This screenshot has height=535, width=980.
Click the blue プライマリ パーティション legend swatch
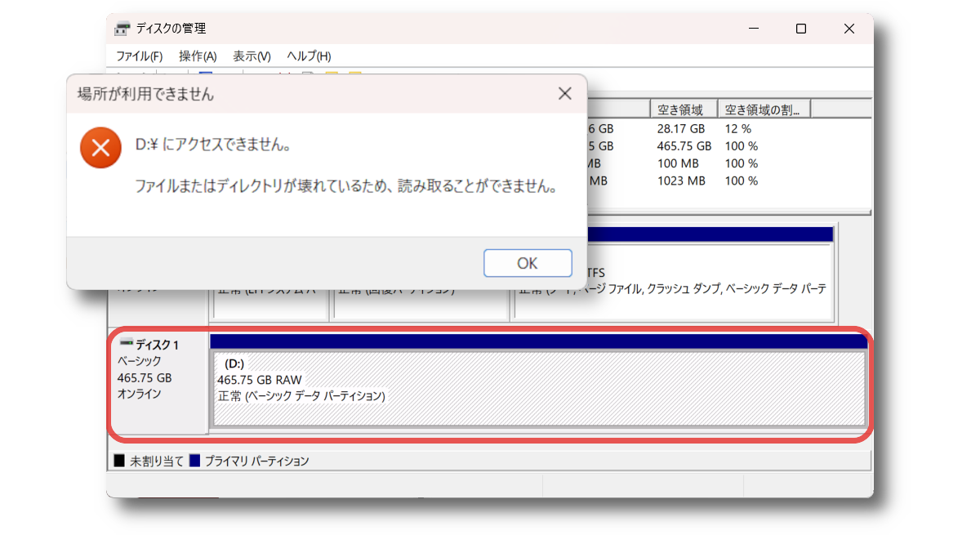click(194, 461)
